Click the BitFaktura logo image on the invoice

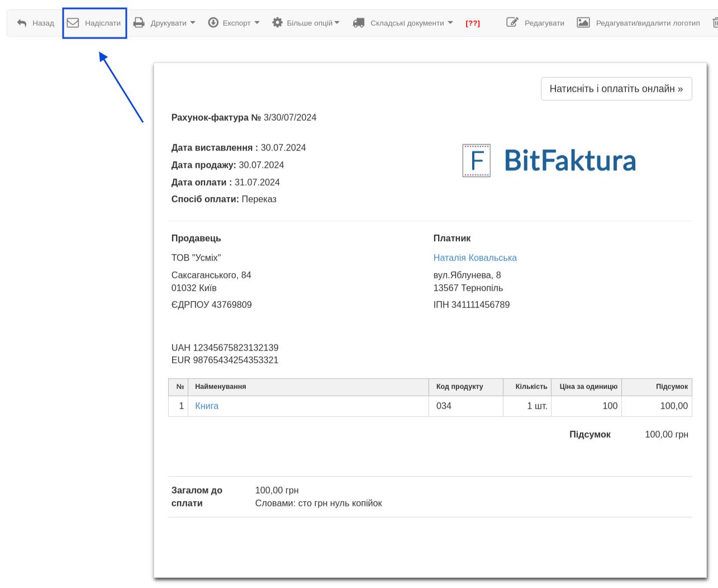tap(549, 160)
